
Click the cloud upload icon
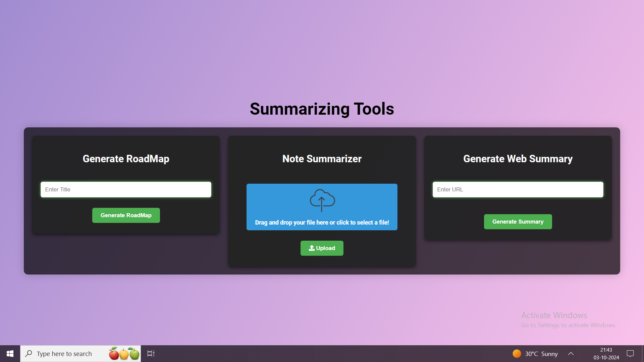tap(322, 200)
